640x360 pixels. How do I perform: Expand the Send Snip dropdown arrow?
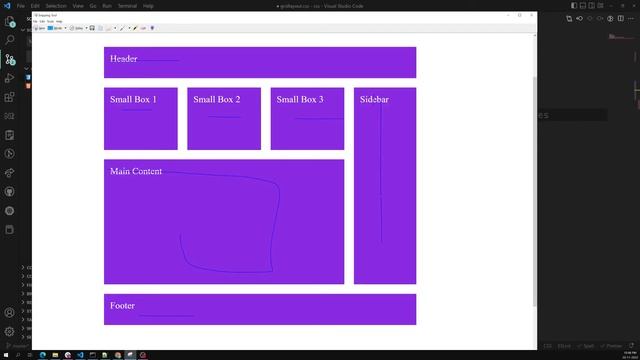[115, 28]
